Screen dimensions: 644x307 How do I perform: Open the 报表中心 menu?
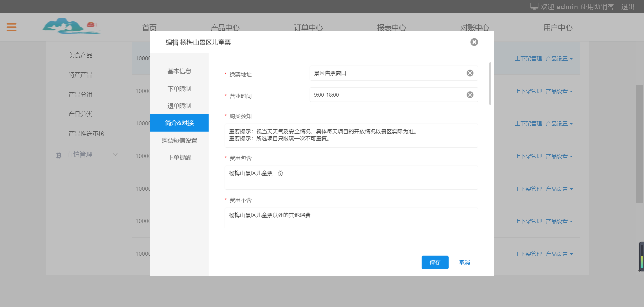391,28
